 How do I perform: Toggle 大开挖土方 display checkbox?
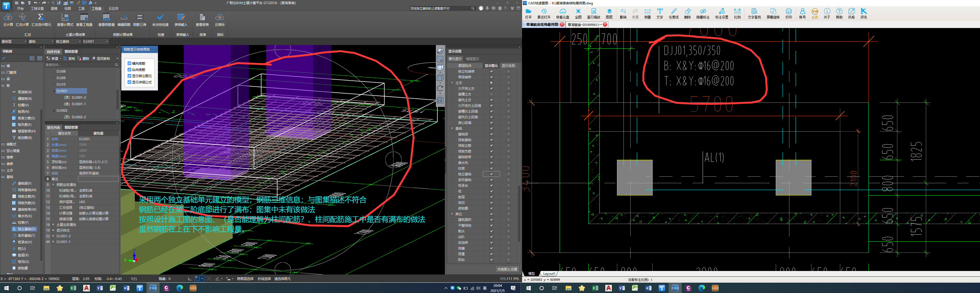click(x=491, y=89)
